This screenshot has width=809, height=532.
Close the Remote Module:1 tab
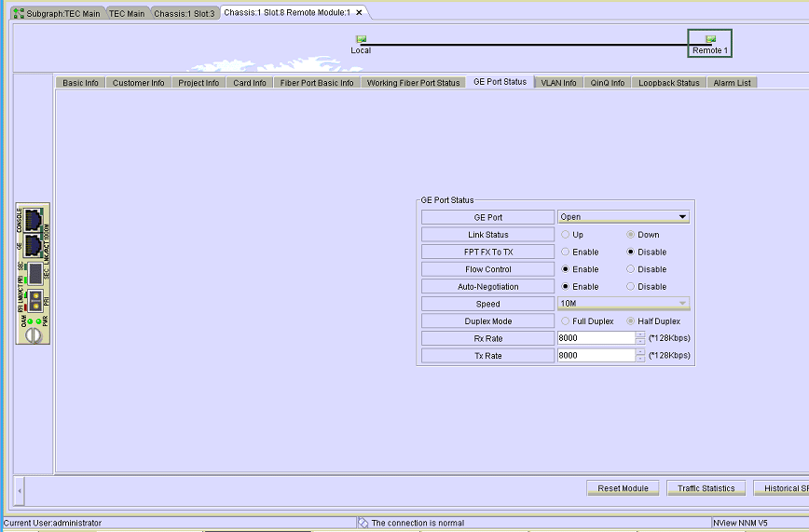pyautogui.click(x=359, y=12)
